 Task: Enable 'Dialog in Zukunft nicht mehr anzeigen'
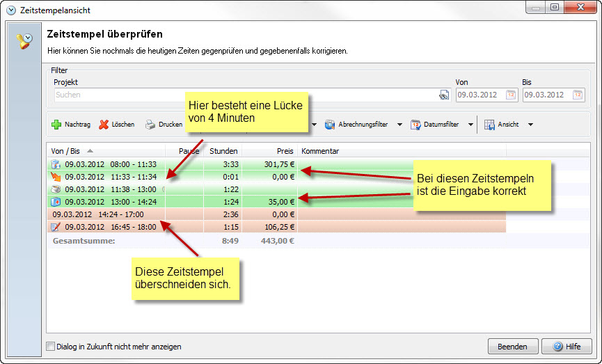pyautogui.click(x=50, y=347)
